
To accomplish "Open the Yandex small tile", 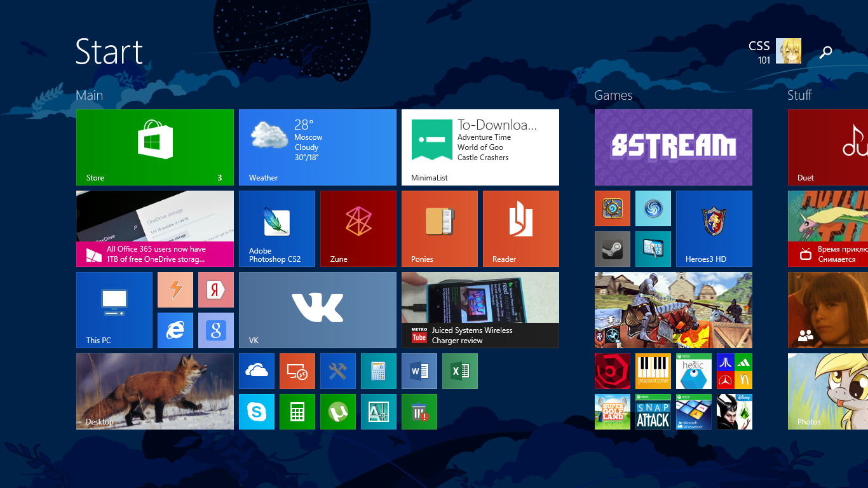I will coord(216,290).
